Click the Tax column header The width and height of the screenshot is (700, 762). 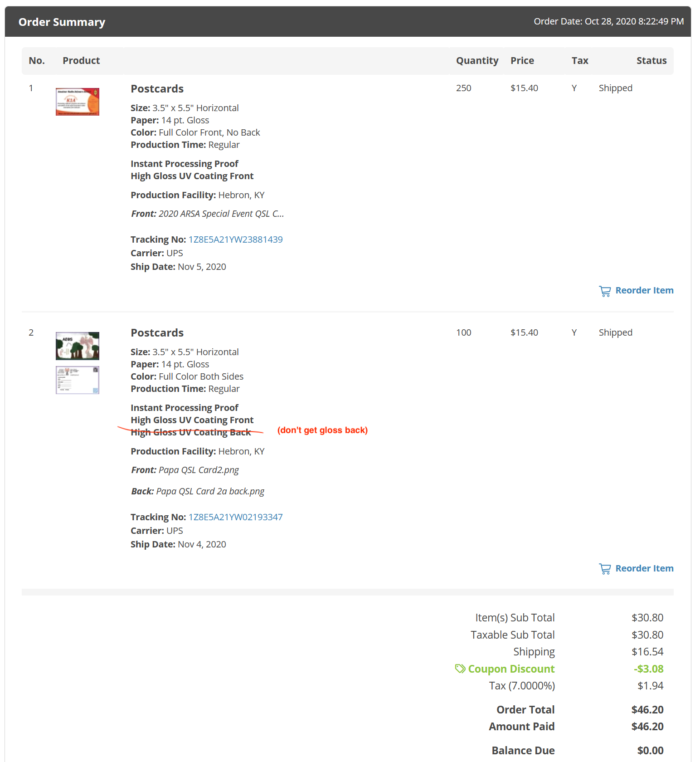[x=579, y=61]
